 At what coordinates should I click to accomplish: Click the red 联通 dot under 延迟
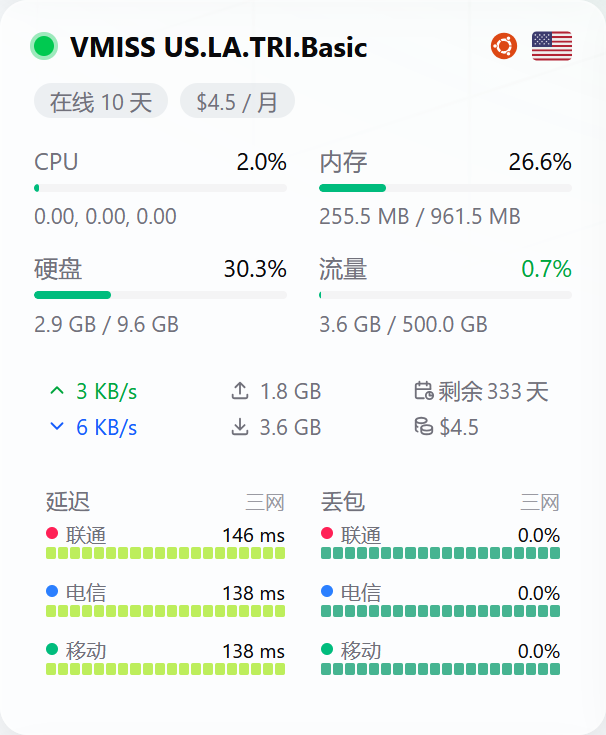point(52,533)
